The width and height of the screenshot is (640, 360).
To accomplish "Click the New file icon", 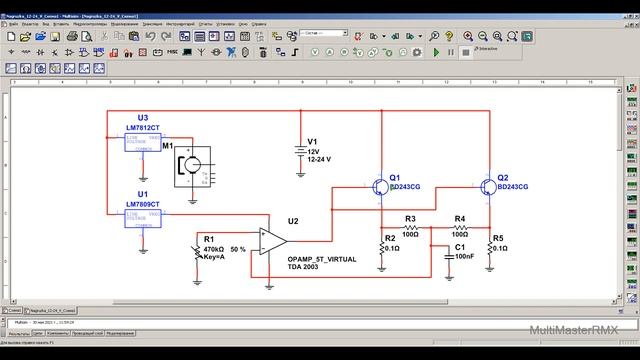I will pos(11,36).
